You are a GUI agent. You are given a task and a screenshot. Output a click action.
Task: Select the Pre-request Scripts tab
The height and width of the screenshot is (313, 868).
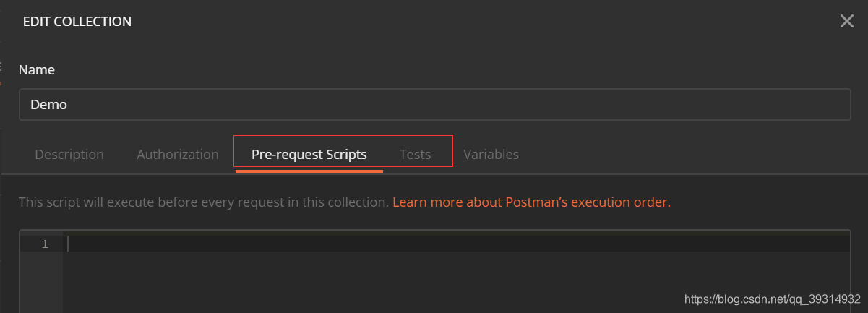[x=309, y=154]
